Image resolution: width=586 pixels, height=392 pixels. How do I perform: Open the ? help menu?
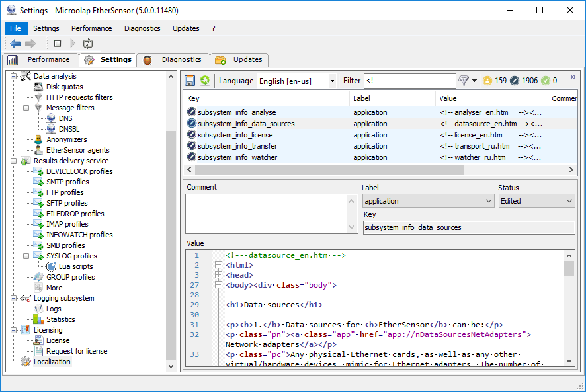point(214,28)
